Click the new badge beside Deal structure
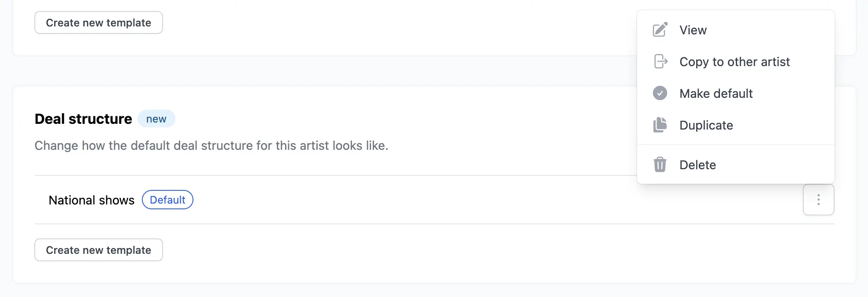The height and width of the screenshot is (297, 868). 156,119
